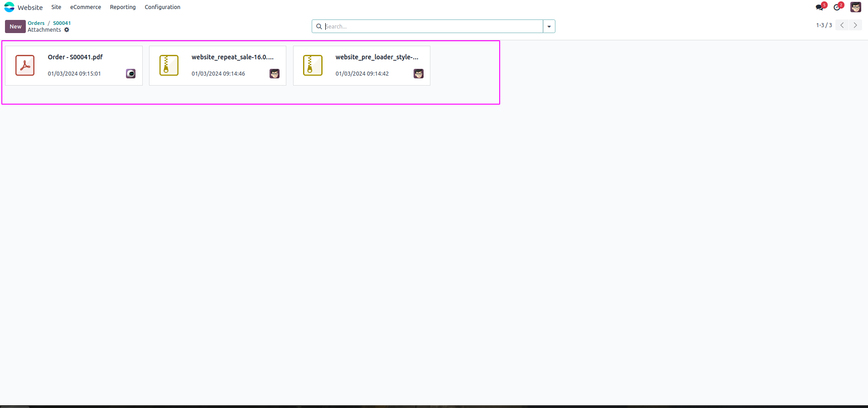Click the New button
Image resolution: width=868 pixels, height=408 pixels.
click(x=15, y=26)
